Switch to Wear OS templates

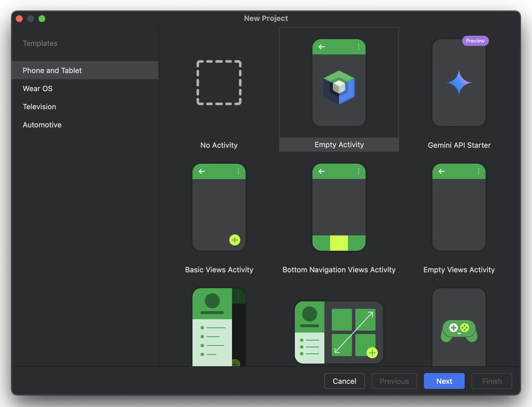(85, 88)
